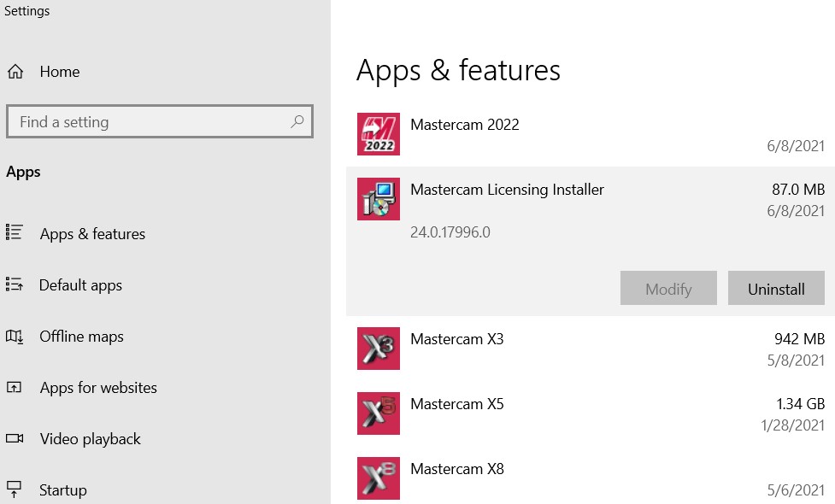Click the Startup icon
Image resolution: width=835 pixels, height=504 pixels.
click(14, 489)
